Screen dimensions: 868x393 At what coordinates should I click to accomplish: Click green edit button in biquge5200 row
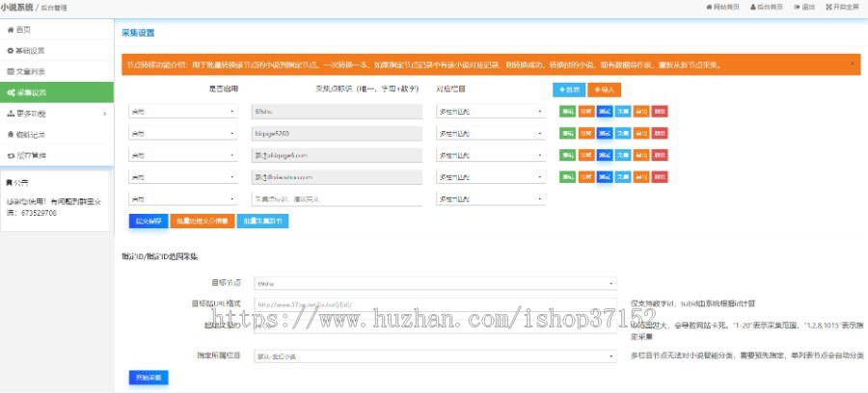pyautogui.click(x=567, y=133)
